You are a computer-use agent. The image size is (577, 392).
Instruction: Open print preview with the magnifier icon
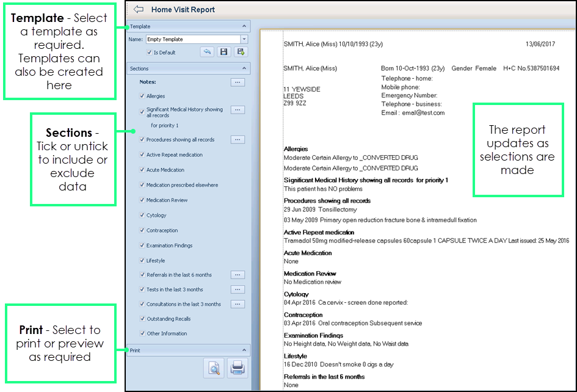click(x=214, y=368)
